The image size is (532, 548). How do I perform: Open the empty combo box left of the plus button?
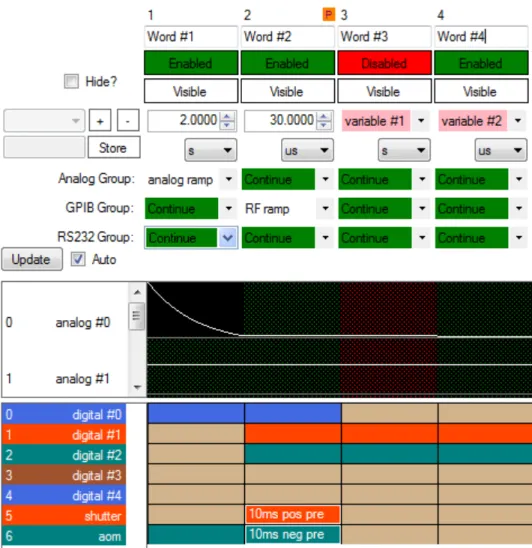click(x=44, y=120)
